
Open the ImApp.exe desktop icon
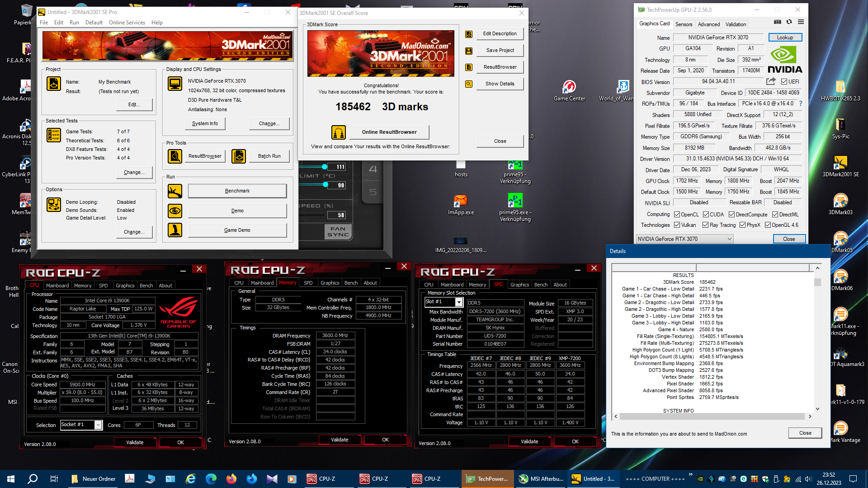(461, 204)
